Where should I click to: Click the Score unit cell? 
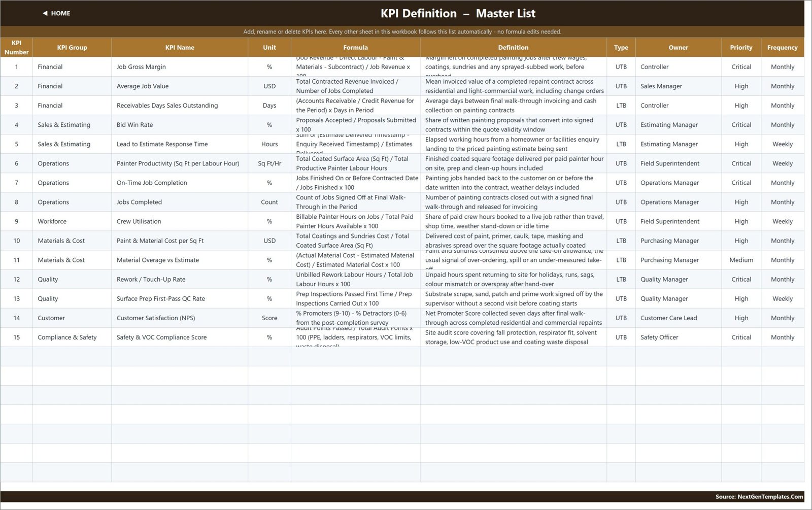269,318
